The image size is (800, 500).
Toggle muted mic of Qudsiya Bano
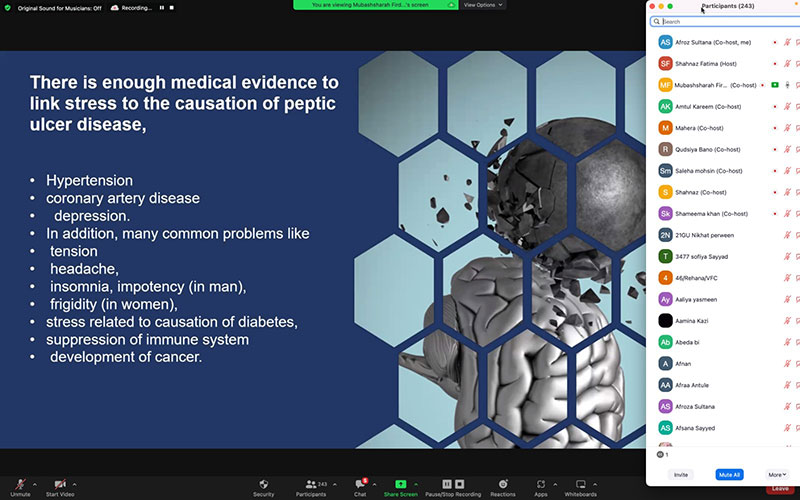click(x=787, y=149)
